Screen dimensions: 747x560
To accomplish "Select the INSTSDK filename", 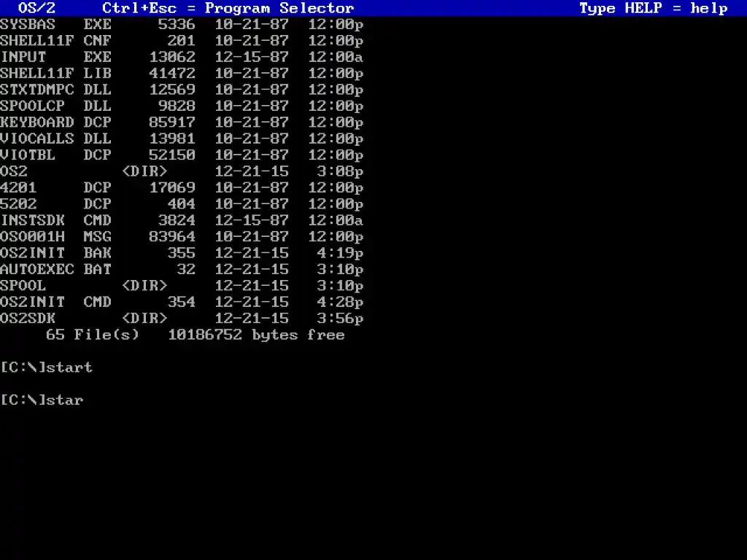I will pyautogui.click(x=32, y=220).
